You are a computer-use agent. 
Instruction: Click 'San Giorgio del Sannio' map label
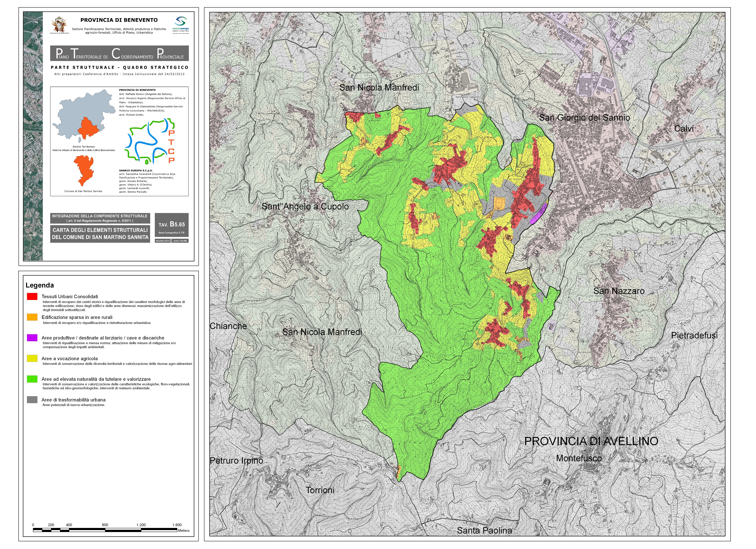coord(585,118)
